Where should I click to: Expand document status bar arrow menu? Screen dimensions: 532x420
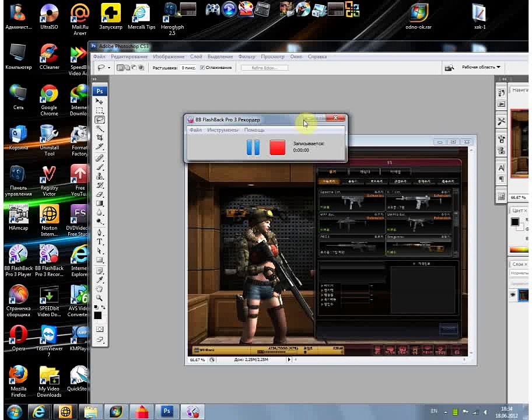click(x=289, y=359)
